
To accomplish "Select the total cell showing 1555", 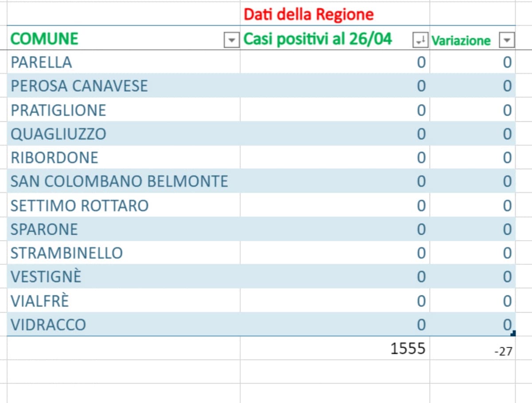I will (407, 349).
